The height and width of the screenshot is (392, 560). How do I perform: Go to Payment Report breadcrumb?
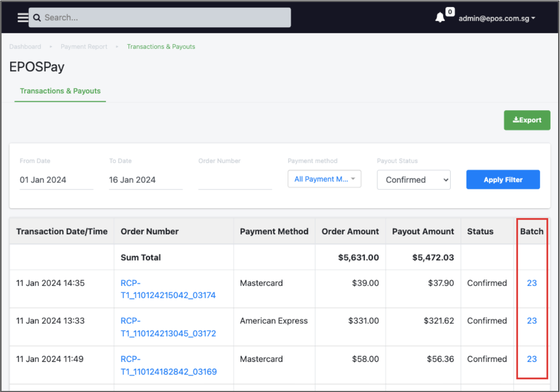pyautogui.click(x=84, y=47)
